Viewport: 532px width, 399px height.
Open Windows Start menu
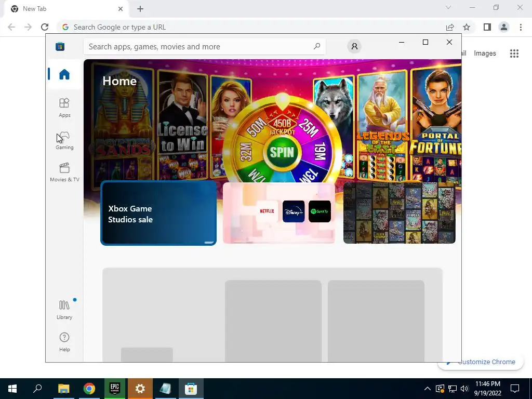[12, 389]
